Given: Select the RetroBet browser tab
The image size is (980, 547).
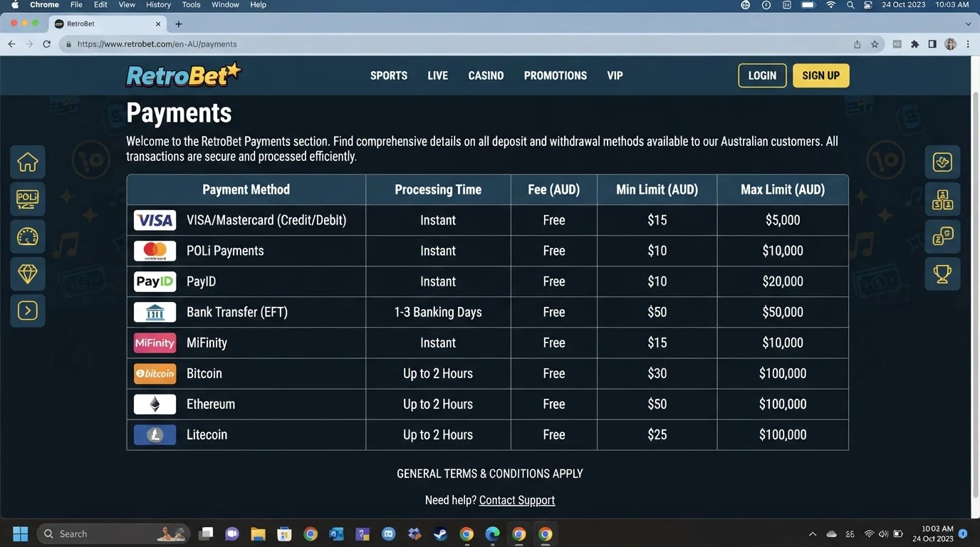Looking at the screenshot, I should 108,24.
